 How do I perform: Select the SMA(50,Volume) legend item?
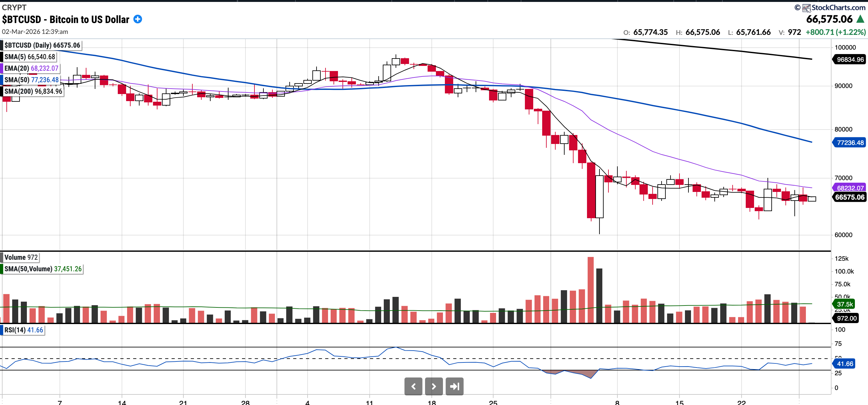click(43, 269)
